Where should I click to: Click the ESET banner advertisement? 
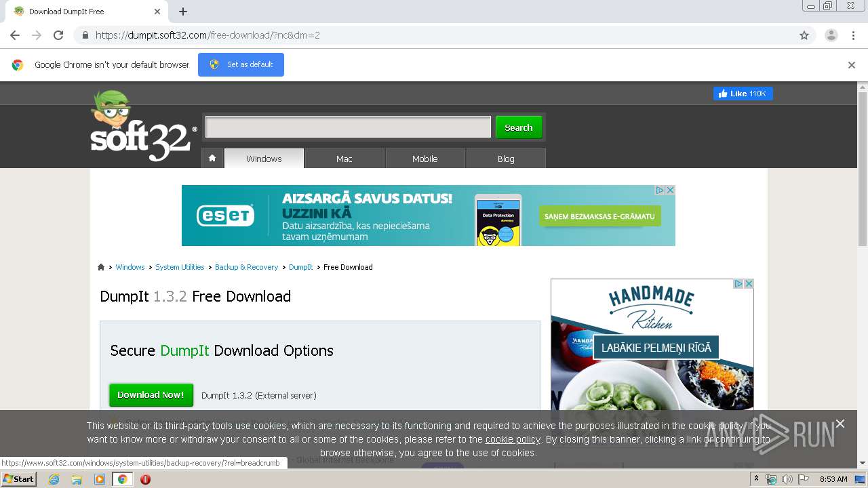tap(428, 216)
